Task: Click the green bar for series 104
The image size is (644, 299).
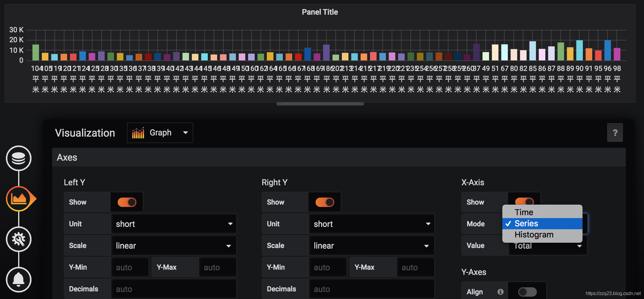Action: pos(36,52)
